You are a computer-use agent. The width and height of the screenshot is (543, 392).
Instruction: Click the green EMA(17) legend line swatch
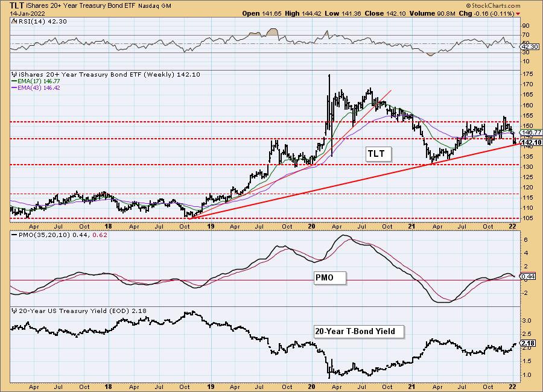tap(14, 81)
